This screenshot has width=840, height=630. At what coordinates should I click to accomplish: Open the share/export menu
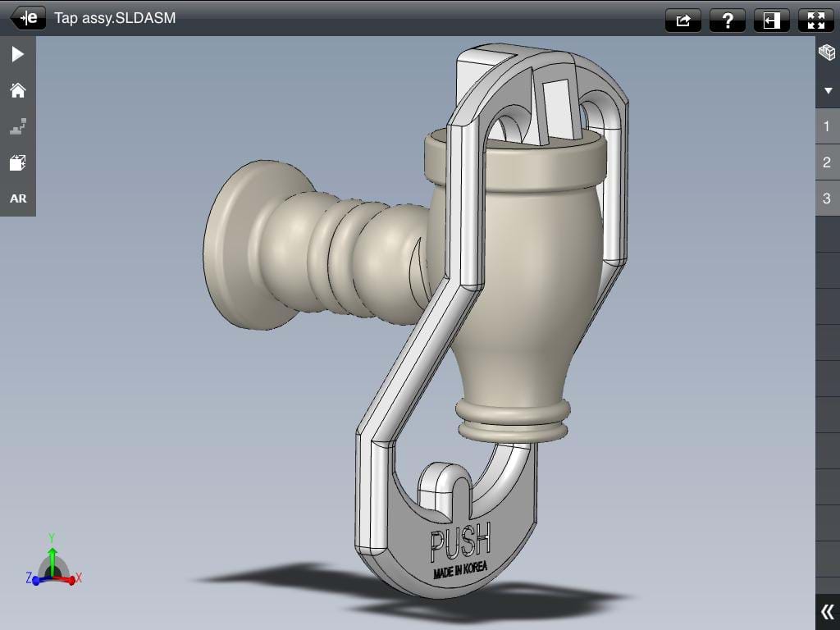tap(682, 21)
